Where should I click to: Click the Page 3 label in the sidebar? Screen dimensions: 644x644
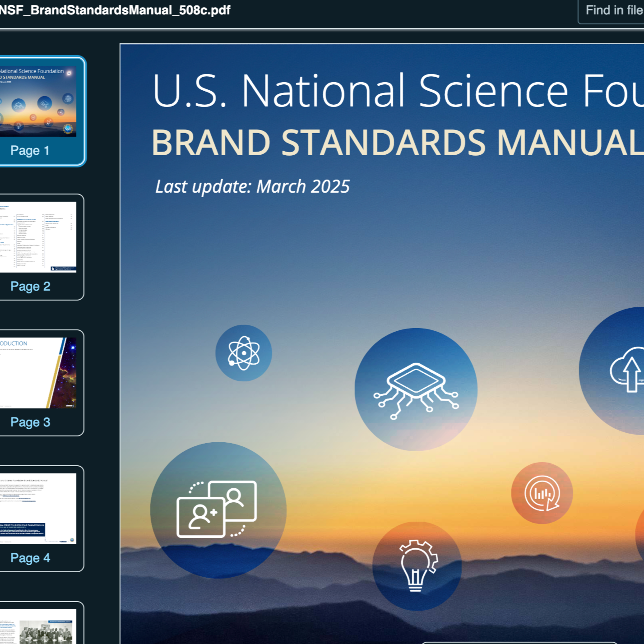pos(31,422)
